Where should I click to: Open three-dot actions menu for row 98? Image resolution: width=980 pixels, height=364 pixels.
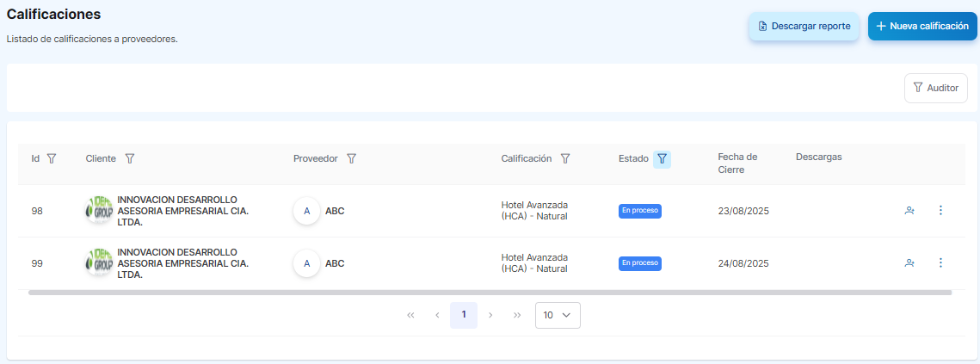point(940,211)
